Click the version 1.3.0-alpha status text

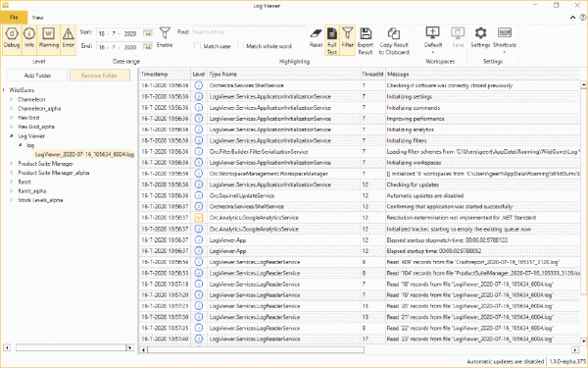coord(567,361)
